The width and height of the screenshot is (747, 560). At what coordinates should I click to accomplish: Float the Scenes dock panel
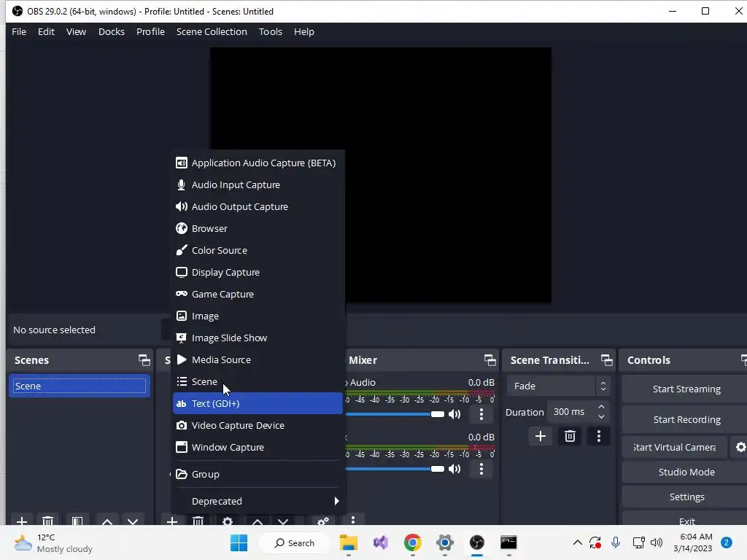coord(144,360)
